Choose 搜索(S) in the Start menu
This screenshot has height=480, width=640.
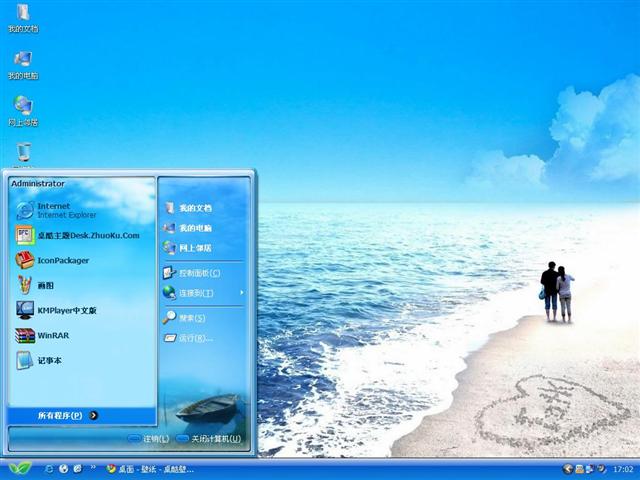(x=192, y=318)
